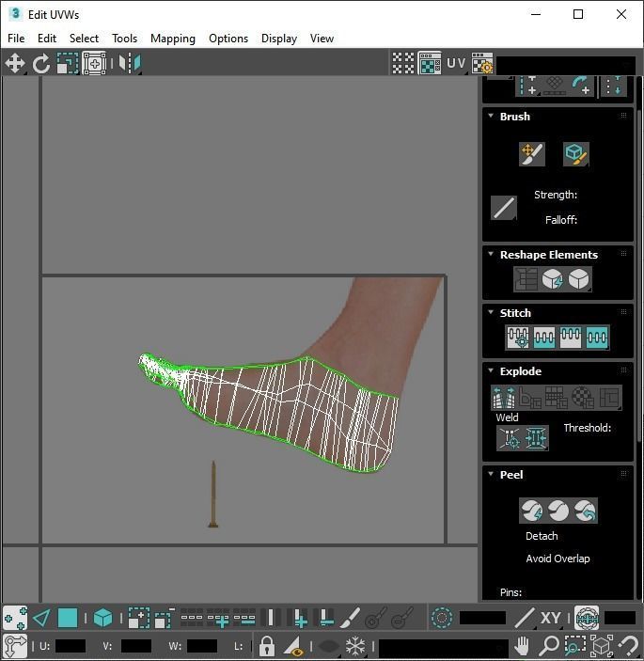Select the Pan view hand tool
644x661 pixels.
[x=522, y=646]
